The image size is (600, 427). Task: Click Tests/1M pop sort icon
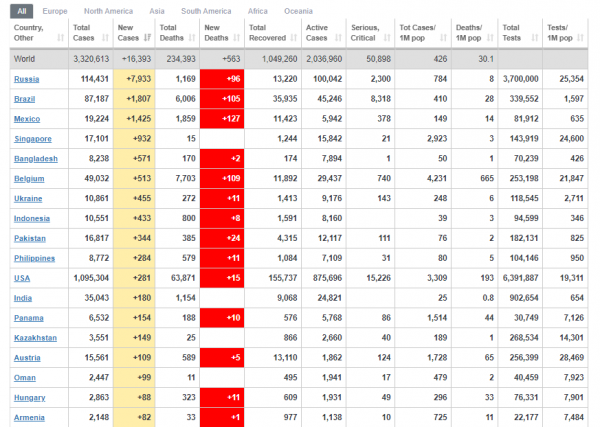(580, 37)
